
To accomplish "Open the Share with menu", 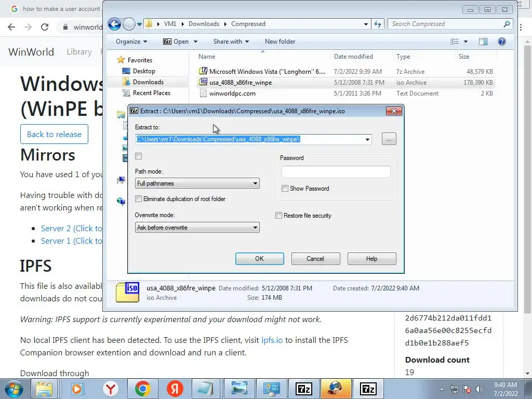I will 231,42.
